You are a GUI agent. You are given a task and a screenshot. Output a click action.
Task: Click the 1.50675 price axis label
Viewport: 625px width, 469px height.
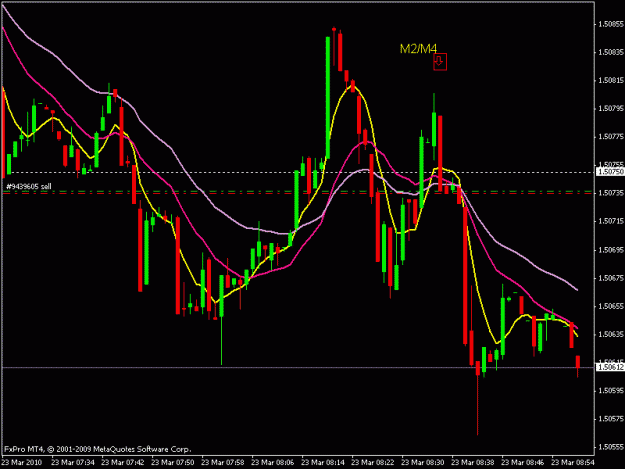pyautogui.click(x=611, y=278)
